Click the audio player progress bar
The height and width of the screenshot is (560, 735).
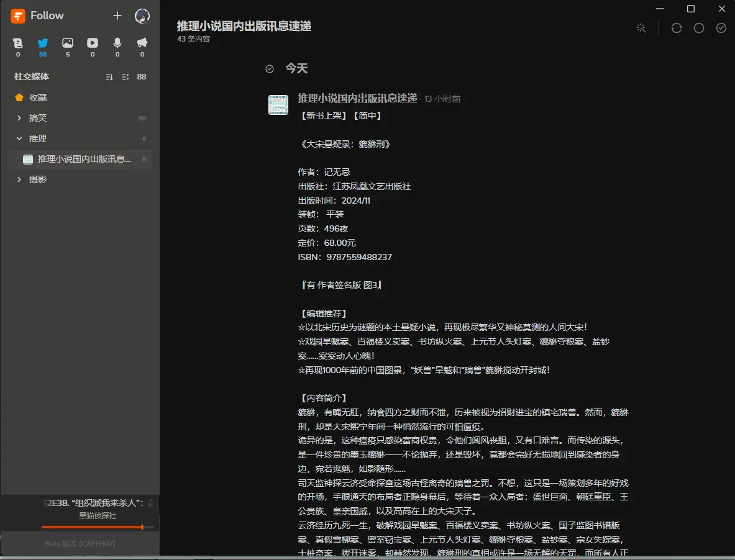click(x=98, y=527)
